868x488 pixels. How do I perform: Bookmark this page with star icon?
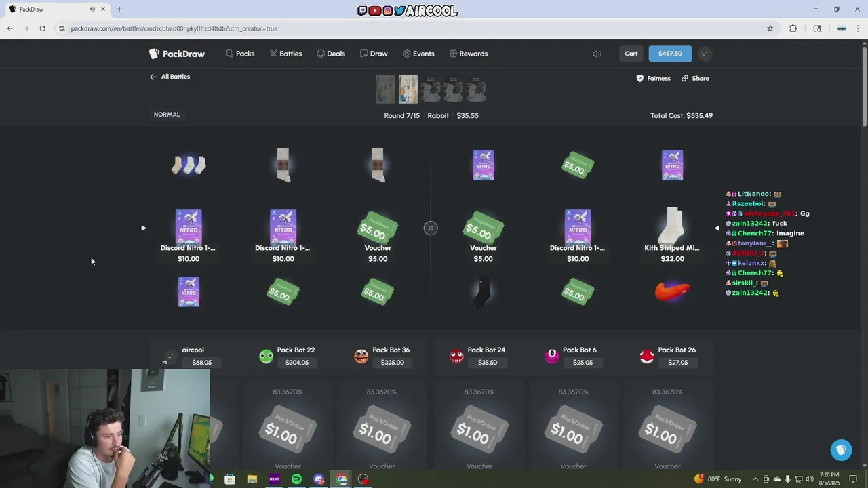(770, 28)
